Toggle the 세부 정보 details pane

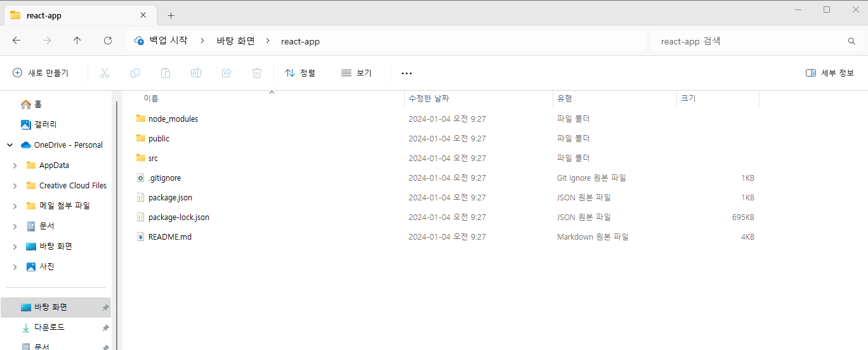click(830, 73)
